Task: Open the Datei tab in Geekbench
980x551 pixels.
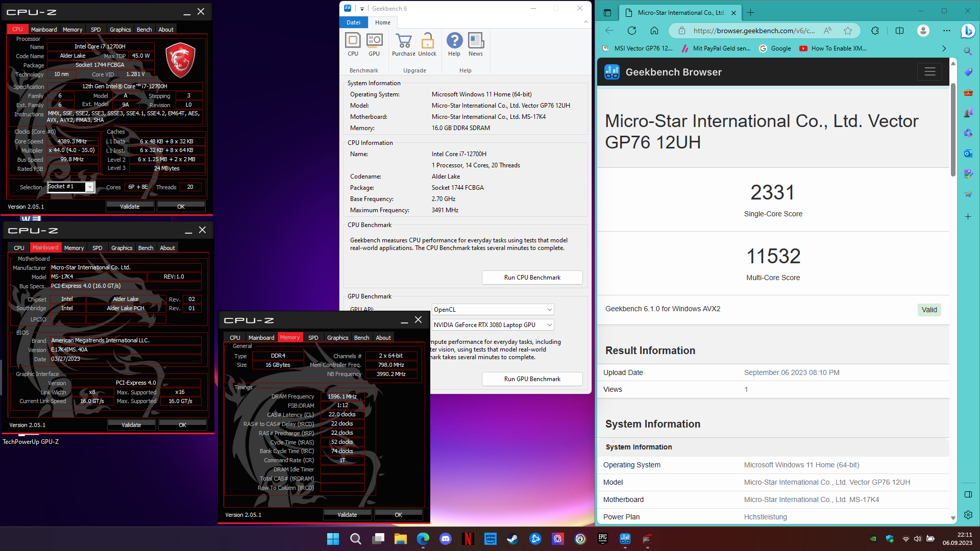Action: (353, 22)
